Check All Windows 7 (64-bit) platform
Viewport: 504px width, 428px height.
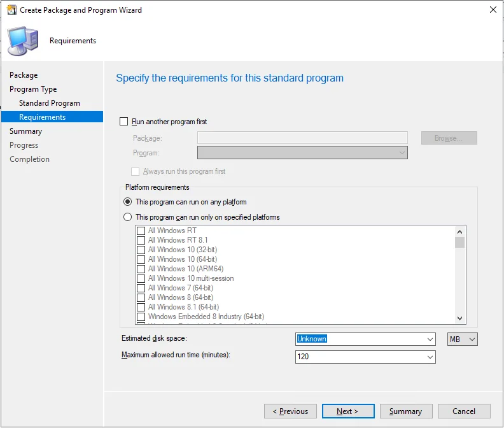pyautogui.click(x=141, y=288)
